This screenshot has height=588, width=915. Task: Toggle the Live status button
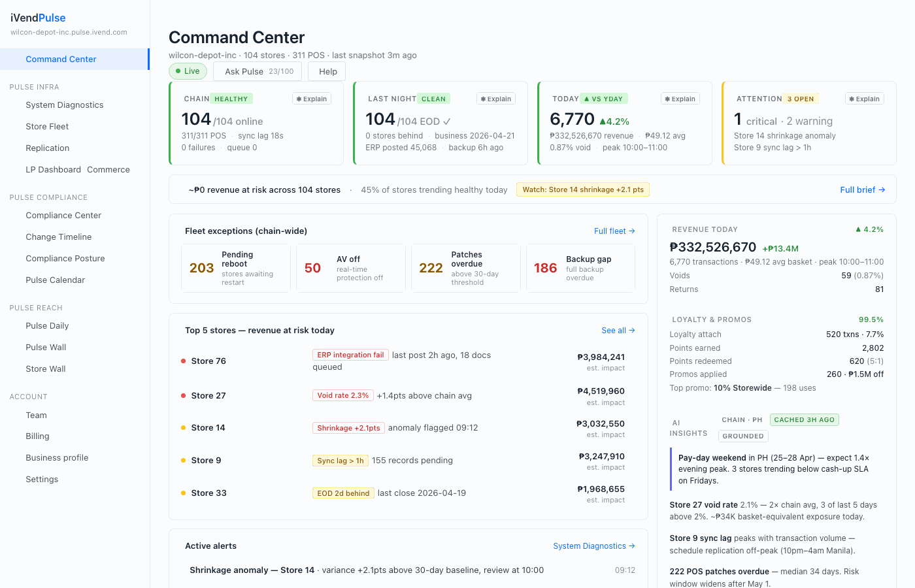point(188,71)
